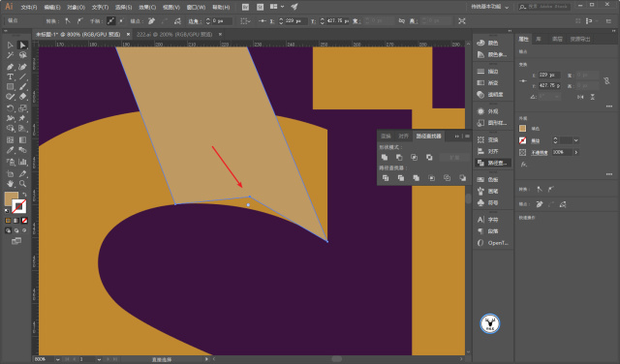
Task: Open the zoom level dropdown at 800%
Action: tap(58, 359)
